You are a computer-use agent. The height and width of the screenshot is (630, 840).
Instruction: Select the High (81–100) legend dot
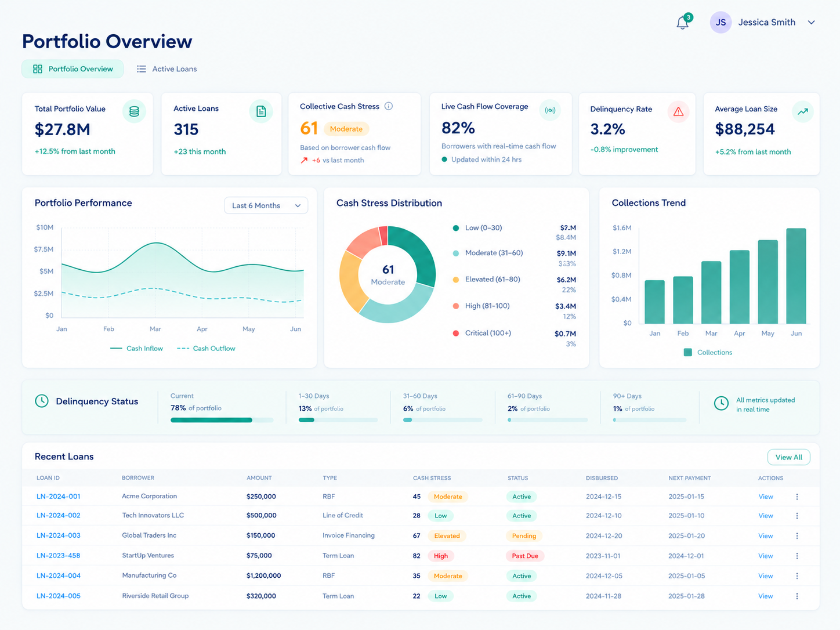point(456,306)
